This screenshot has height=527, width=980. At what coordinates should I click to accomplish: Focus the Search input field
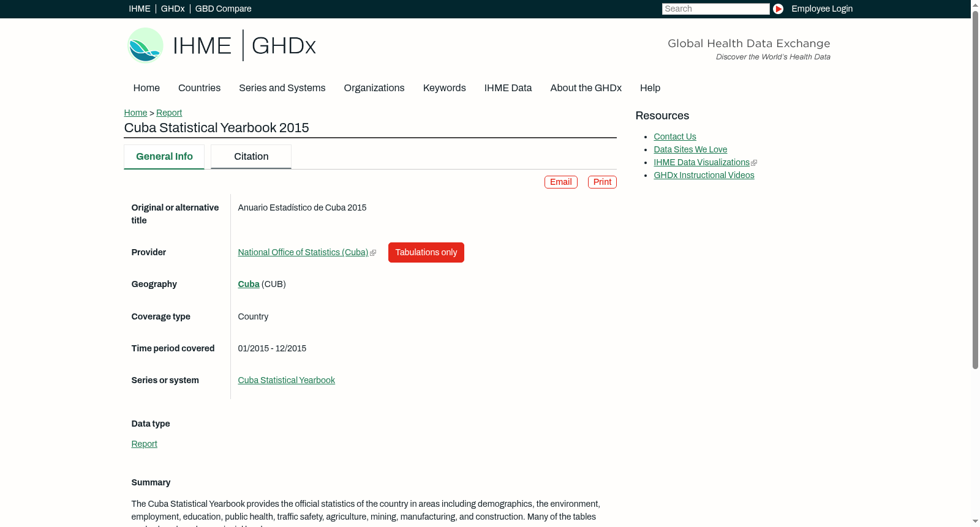715,9
